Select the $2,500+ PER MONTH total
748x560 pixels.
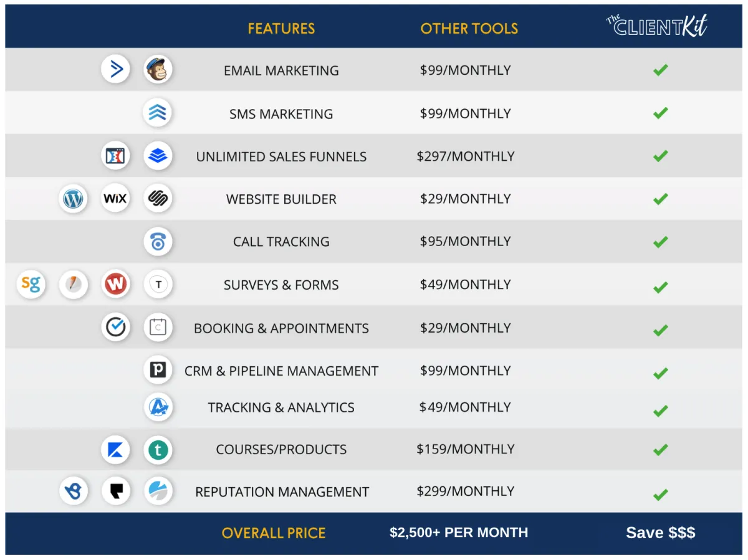click(x=459, y=533)
